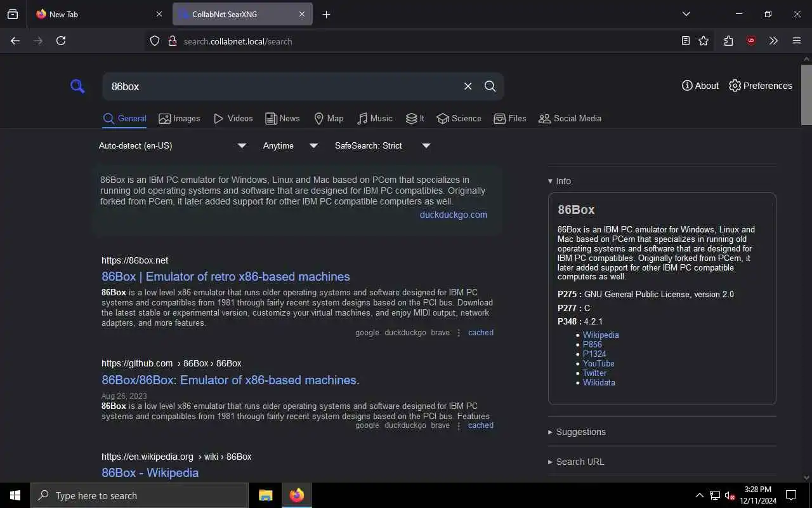Viewport: 812px width, 508px height.
Task: Submit search with the magnifier button
Action: pos(490,86)
